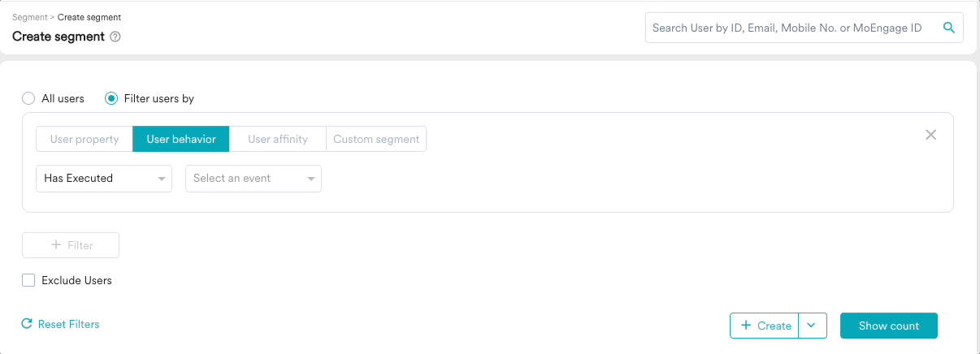Remove the filter block with X icon
Screen dimensions: 980x354
point(931,135)
